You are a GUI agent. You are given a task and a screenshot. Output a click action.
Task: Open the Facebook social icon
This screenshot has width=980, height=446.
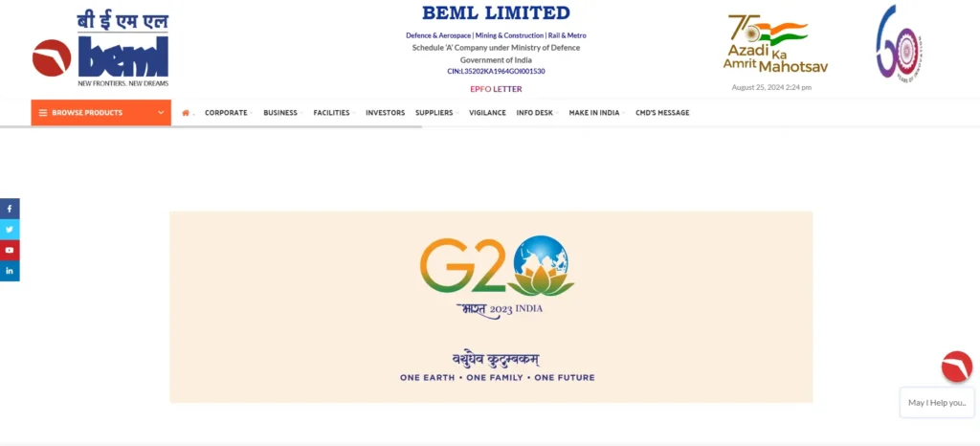(10, 209)
